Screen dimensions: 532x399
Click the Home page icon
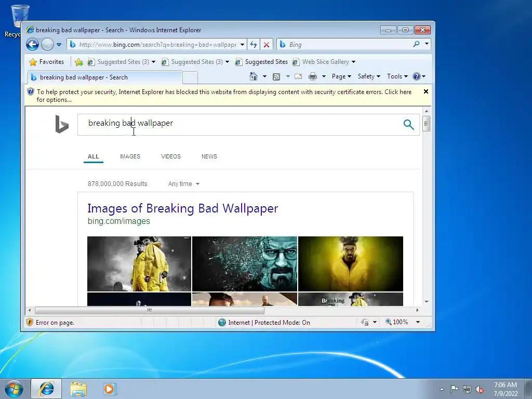tap(254, 76)
